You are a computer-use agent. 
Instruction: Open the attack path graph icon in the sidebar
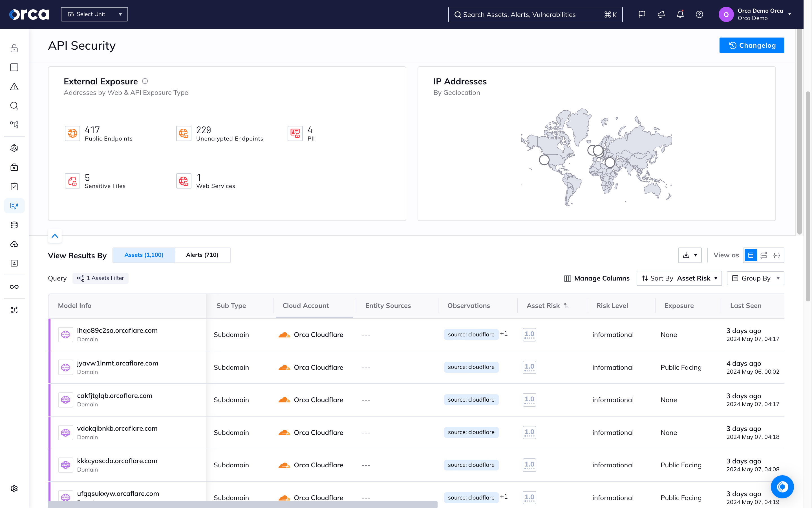tap(14, 125)
